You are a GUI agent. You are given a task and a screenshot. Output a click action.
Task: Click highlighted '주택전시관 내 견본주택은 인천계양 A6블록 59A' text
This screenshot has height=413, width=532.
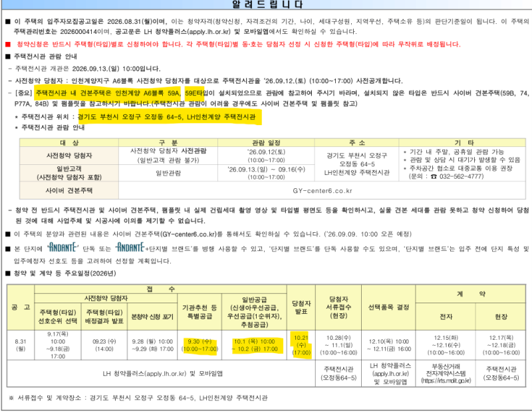pos(108,93)
